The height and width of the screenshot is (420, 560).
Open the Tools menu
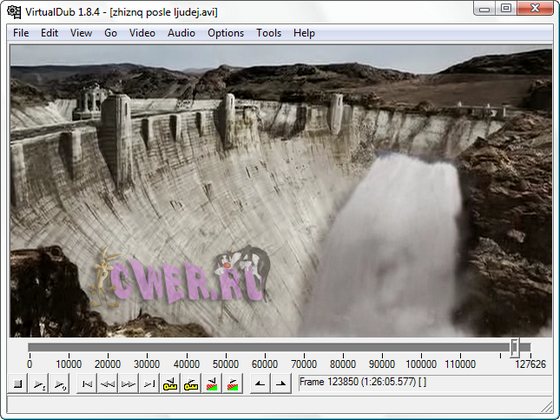click(269, 33)
